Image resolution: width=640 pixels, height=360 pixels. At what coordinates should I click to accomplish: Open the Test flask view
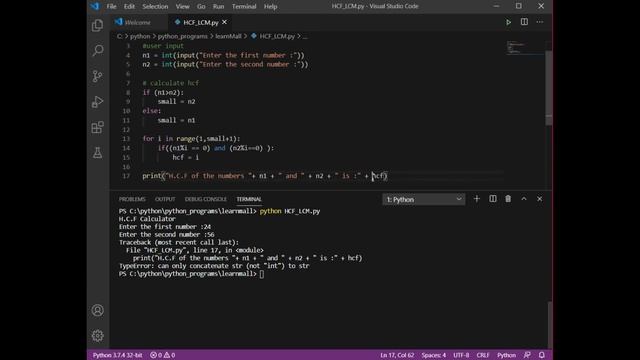[98, 153]
